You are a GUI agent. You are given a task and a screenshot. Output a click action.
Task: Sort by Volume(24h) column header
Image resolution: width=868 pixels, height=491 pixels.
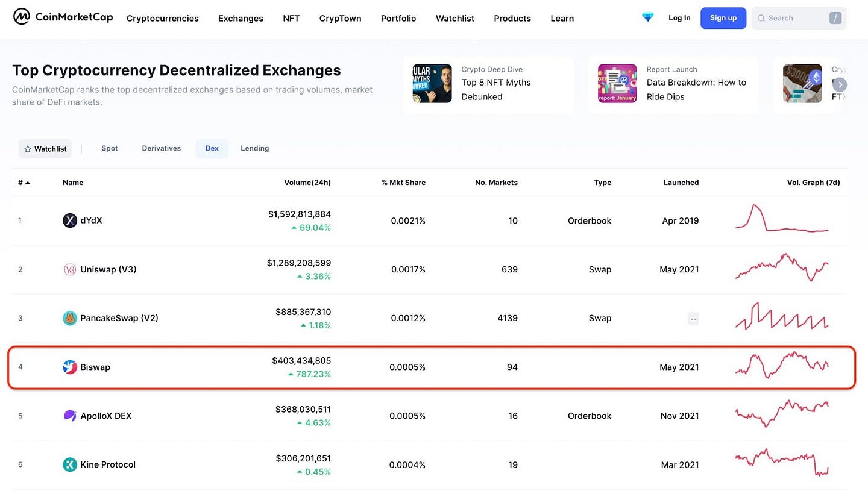tap(307, 183)
